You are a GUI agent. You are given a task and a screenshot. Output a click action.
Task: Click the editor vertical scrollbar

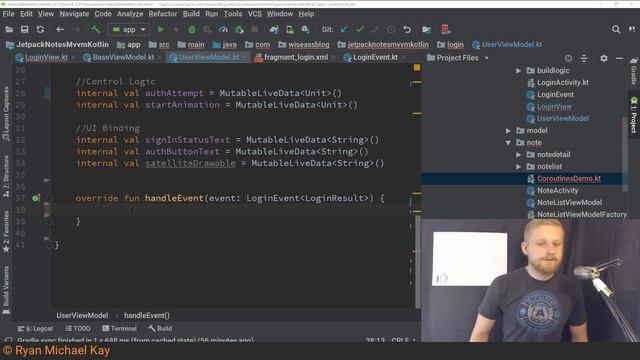pos(418,261)
